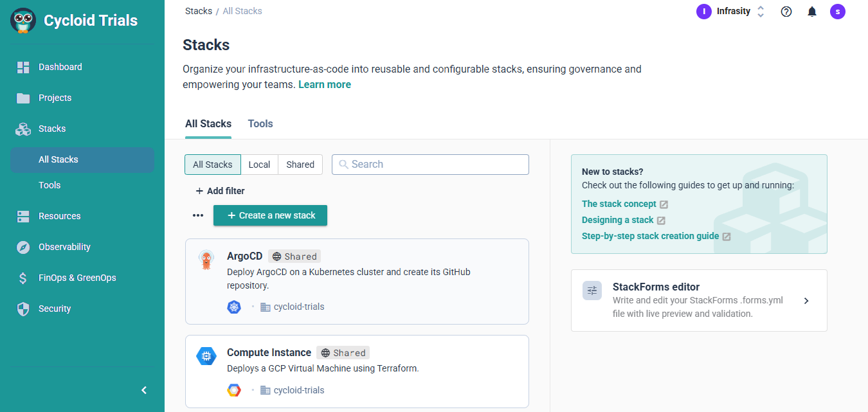Focus the stacks Search field
This screenshot has width=868, height=412.
point(430,165)
